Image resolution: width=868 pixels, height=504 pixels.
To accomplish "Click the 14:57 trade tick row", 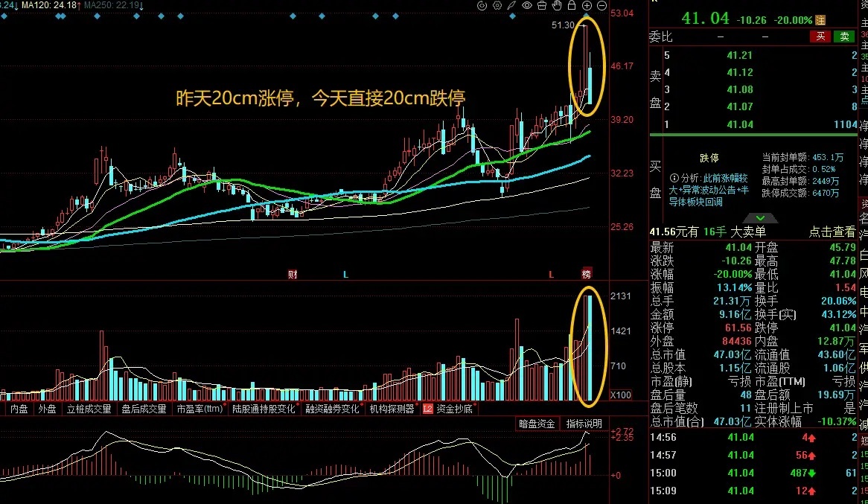I will tap(753, 456).
